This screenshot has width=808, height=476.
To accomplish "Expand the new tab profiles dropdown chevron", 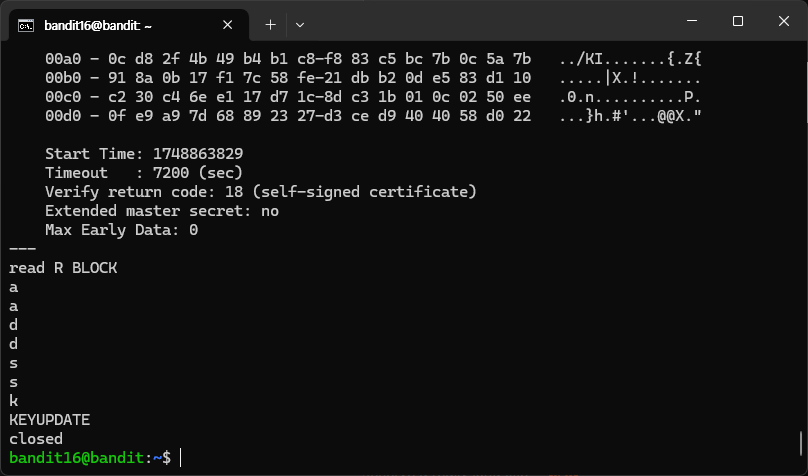I will [300, 25].
